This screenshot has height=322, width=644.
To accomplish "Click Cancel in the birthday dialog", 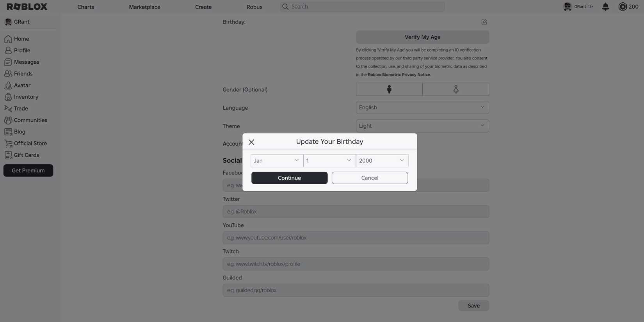I will pos(369,178).
